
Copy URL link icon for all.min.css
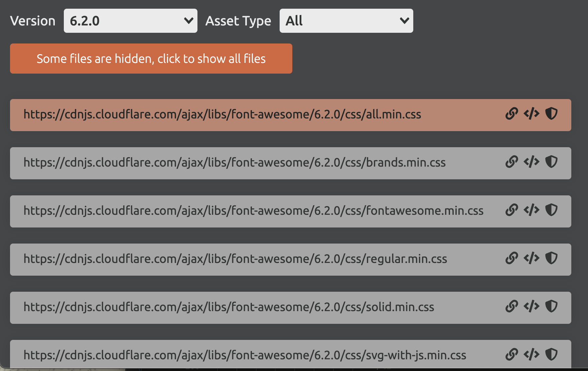pyautogui.click(x=511, y=114)
